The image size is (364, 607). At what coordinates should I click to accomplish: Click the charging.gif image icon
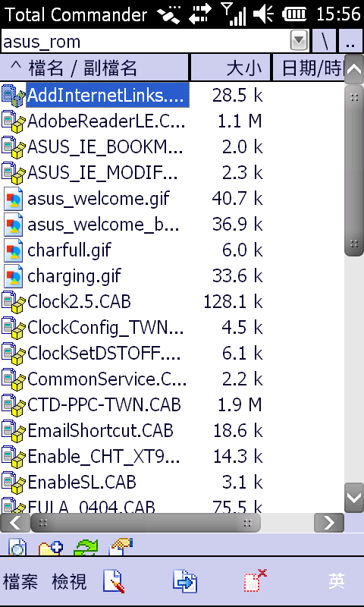pos(13,276)
